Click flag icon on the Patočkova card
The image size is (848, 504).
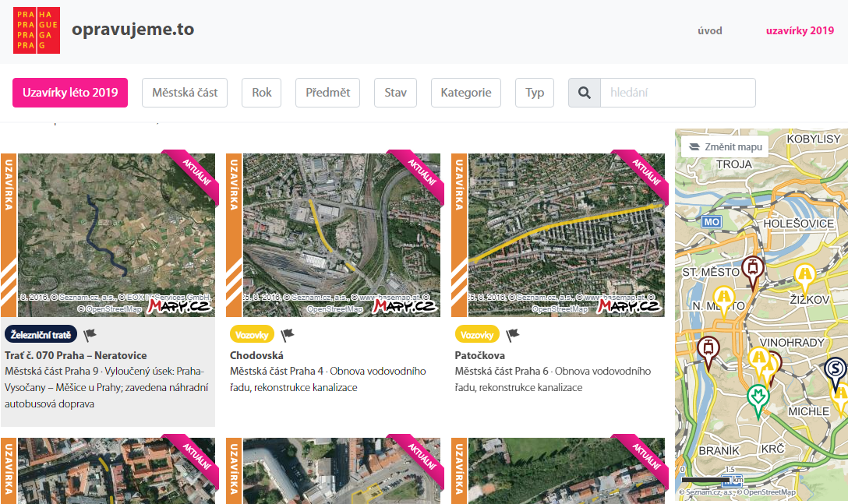click(513, 335)
